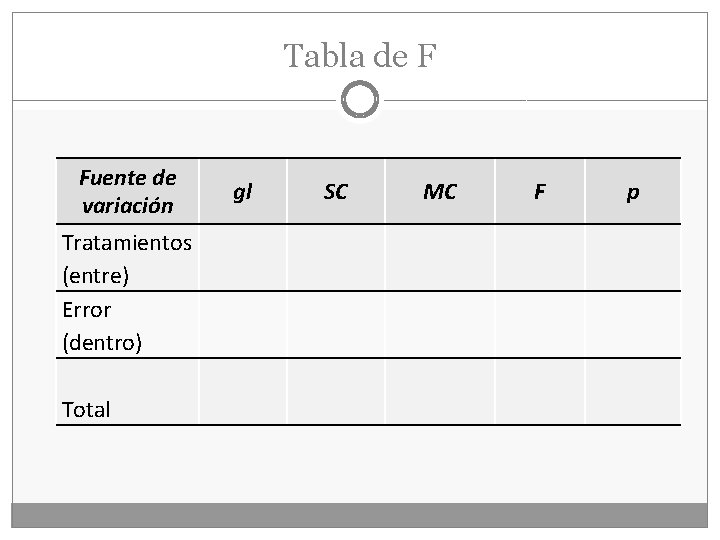Click the SC cell in Tratamientos row
The image size is (720, 540).
point(336,258)
